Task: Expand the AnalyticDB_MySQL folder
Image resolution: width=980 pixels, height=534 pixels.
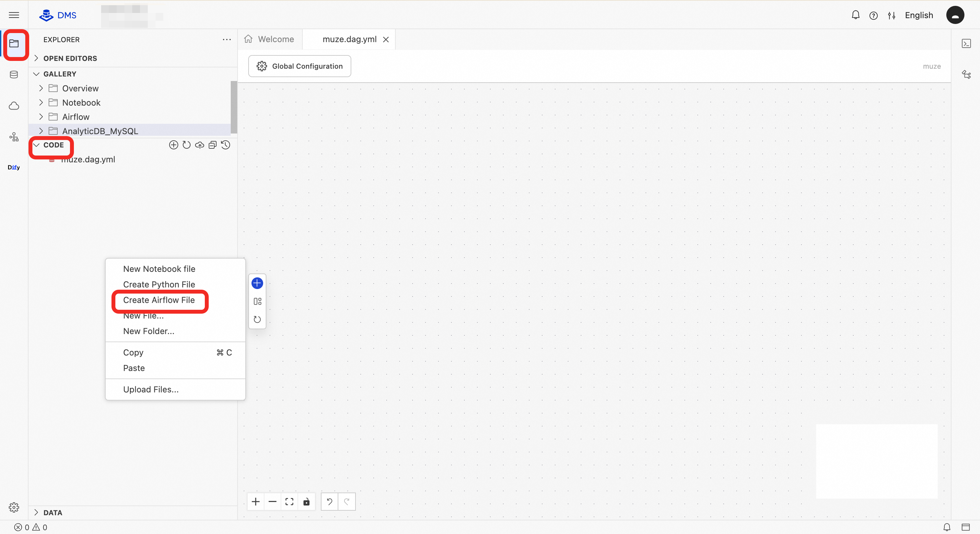Action: coord(41,131)
